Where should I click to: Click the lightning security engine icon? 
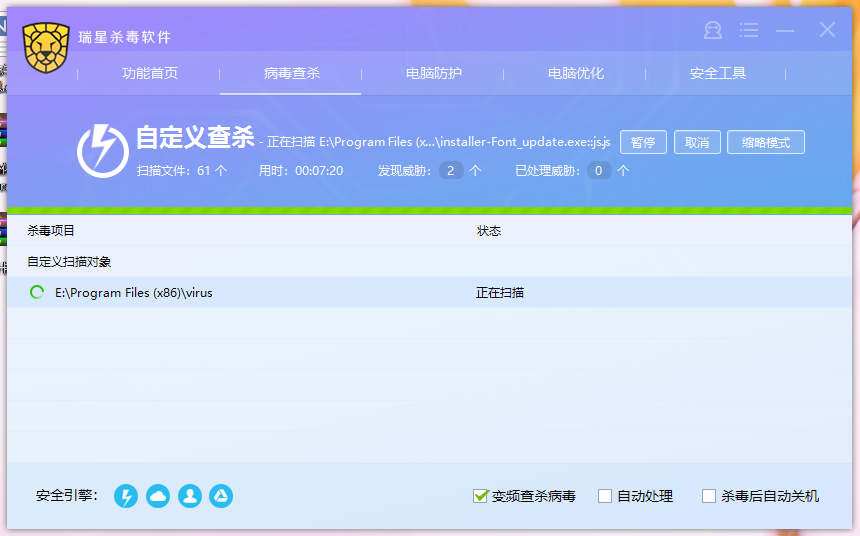[126, 496]
